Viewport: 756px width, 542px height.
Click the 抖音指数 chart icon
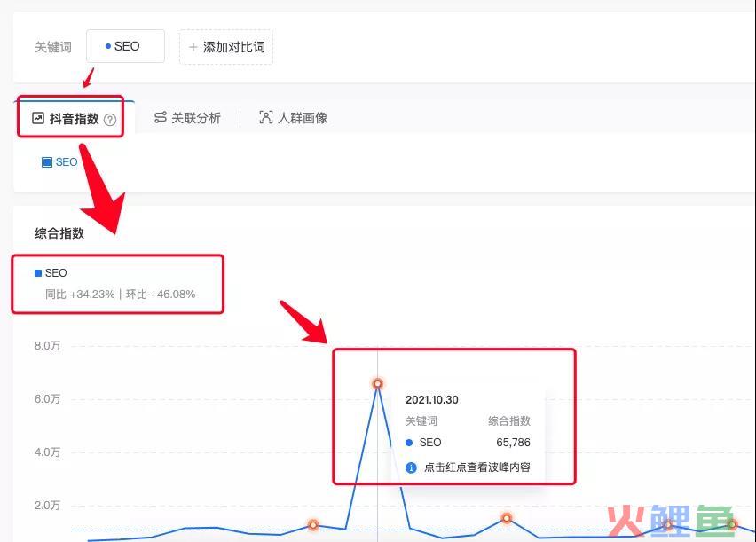(38, 118)
